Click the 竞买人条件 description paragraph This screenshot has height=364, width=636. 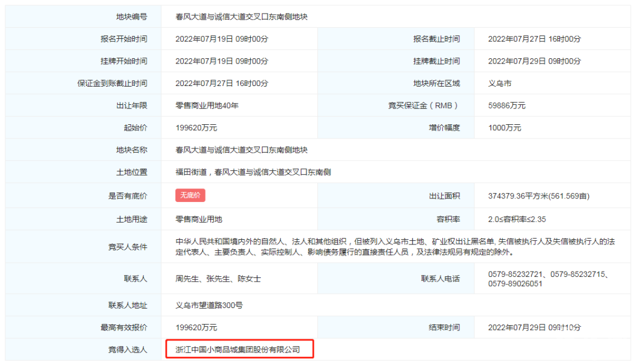[395, 247]
